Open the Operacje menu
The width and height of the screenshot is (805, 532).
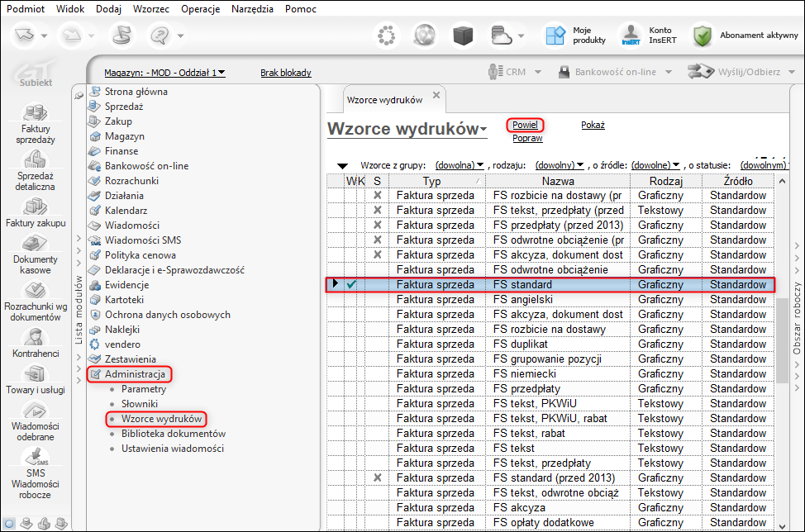[200, 9]
